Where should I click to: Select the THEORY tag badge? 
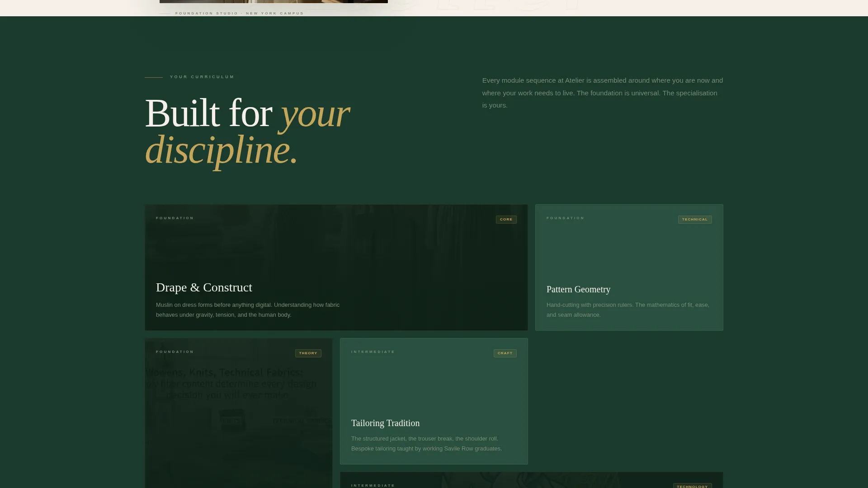tap(308, 353)
